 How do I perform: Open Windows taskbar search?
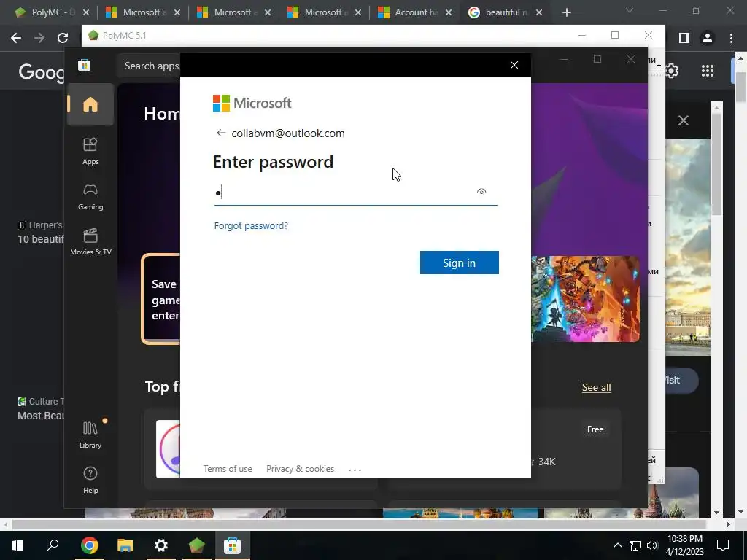tap(53, 545)
